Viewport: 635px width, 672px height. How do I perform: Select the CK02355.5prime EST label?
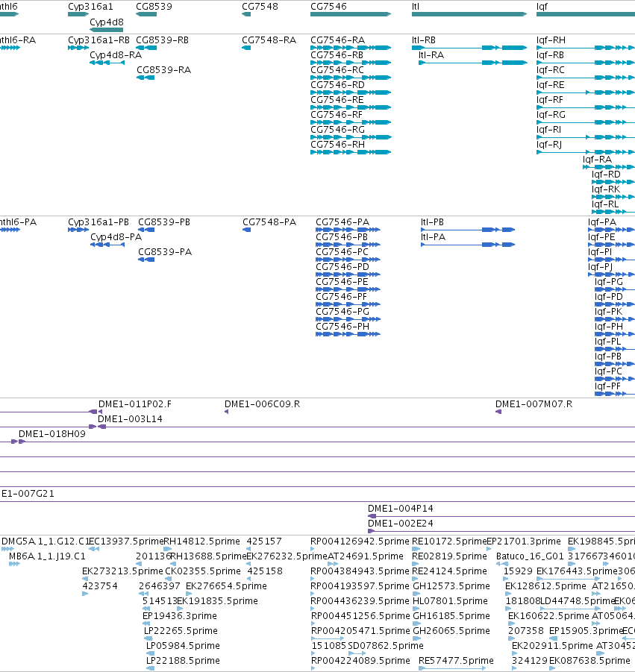pos(203,571)
